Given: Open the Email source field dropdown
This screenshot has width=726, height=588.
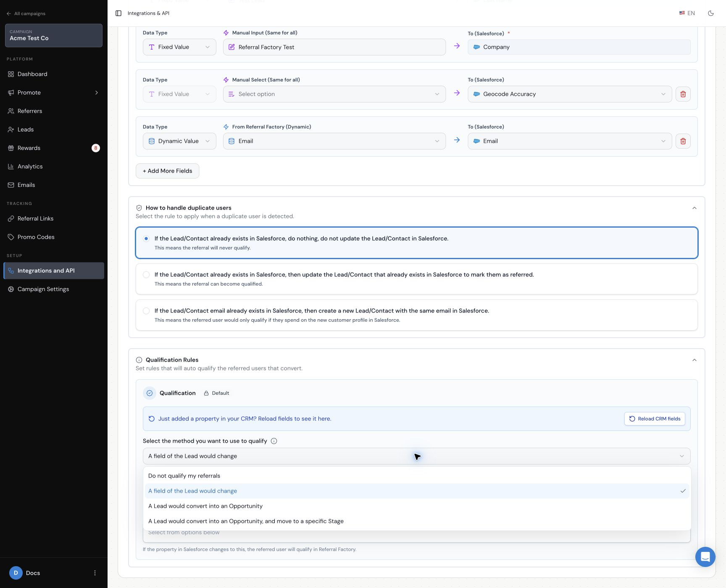Looking at the screenshot, I should [x=334, y=141].
